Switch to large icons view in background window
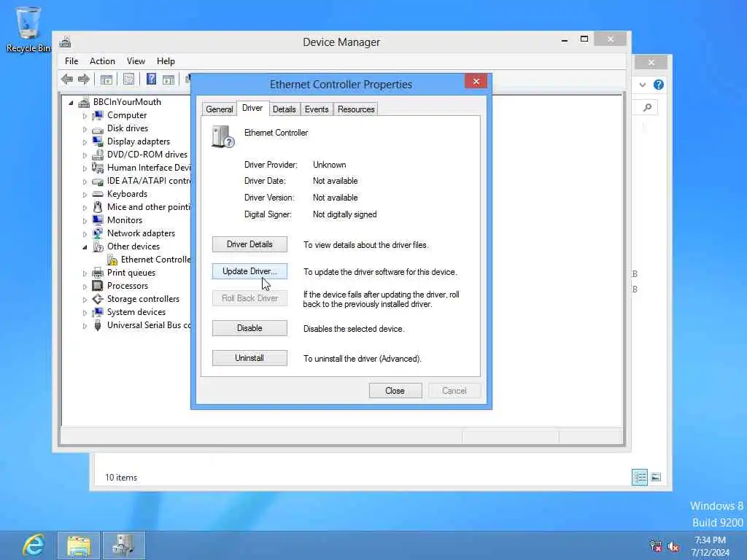The image size is (747, 560). coord(656,477)
